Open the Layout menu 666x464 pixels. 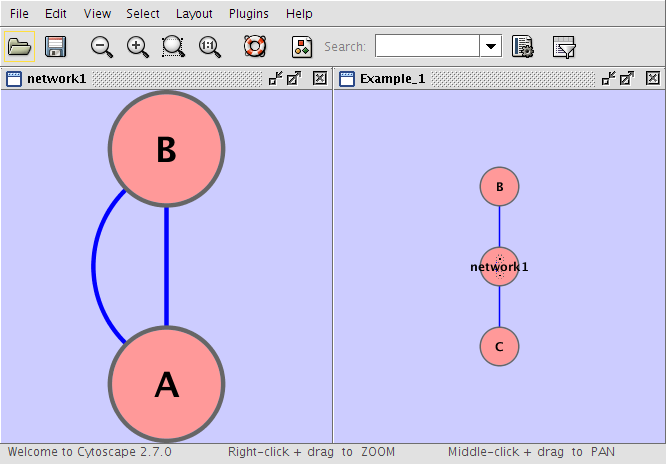(194, 14)
